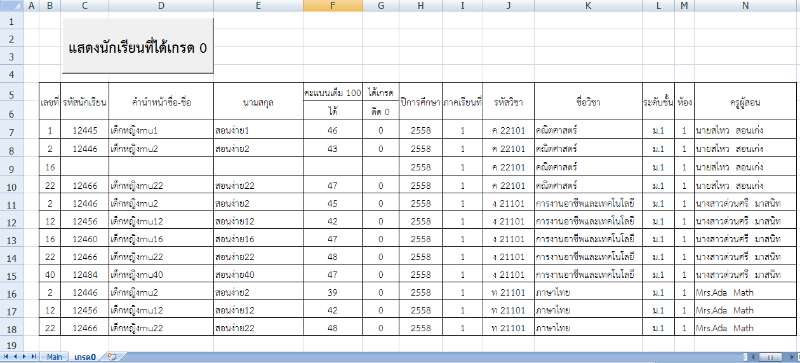Click the คำนำหน้าชื่อ-ชื่อ header cell
This screenshot has width=800, height=363.
click(x=161, y=102)
